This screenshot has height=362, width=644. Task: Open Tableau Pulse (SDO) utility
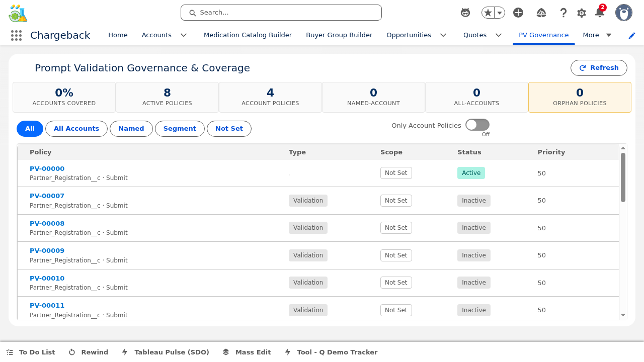166,352
